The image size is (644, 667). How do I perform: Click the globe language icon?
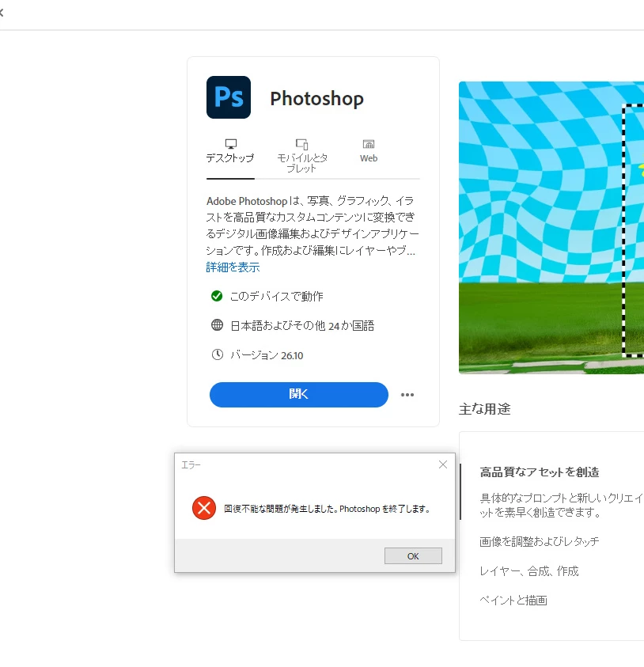pyautogui.click(x=217, y=325)
